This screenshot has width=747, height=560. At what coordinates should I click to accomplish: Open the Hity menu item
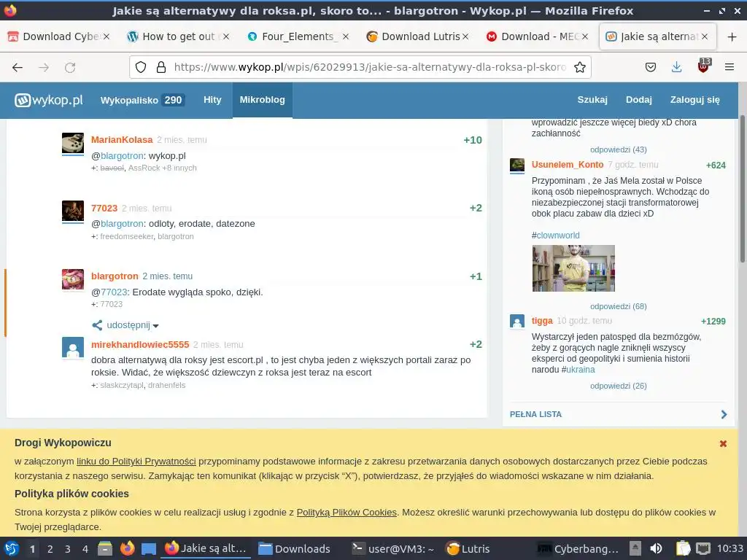pyautogui.click(x=212, y=100)
